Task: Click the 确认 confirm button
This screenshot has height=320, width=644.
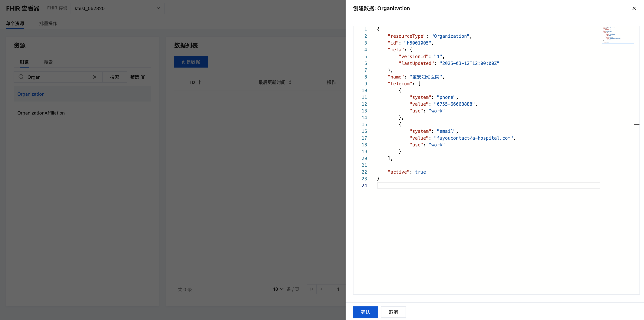Action: (365, 312)
